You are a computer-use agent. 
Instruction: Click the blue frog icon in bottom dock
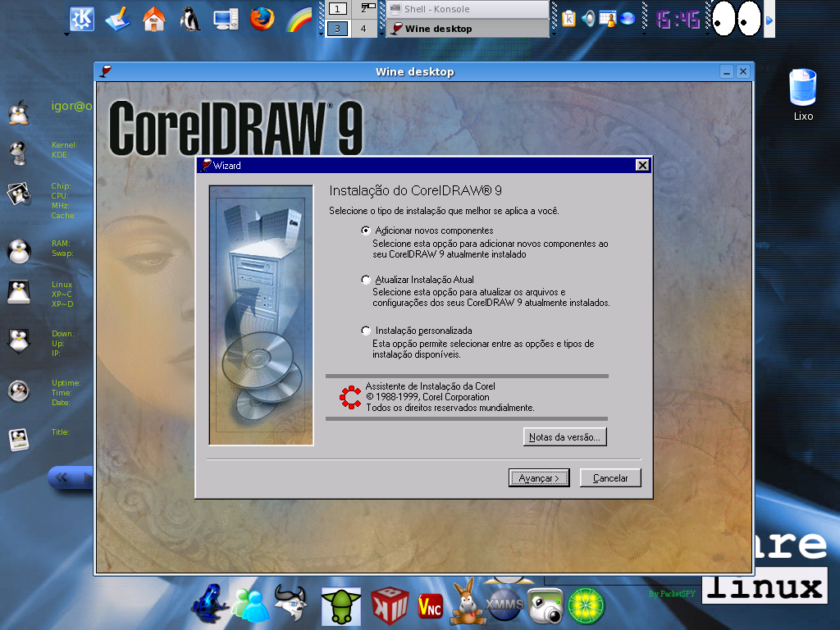coord(209,604)
